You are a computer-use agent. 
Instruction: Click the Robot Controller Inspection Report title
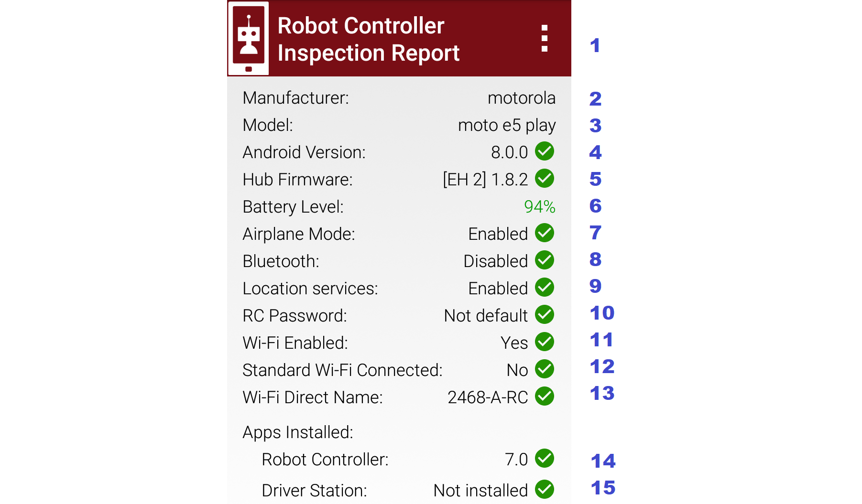368,39
